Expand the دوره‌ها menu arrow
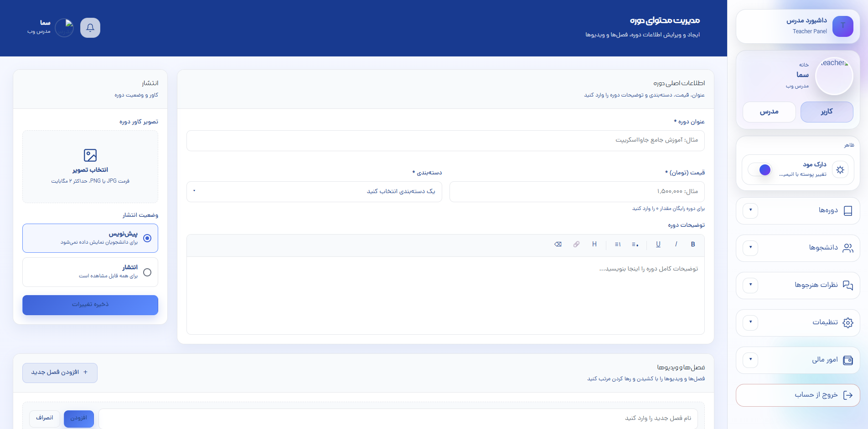 tap(750, 210)
